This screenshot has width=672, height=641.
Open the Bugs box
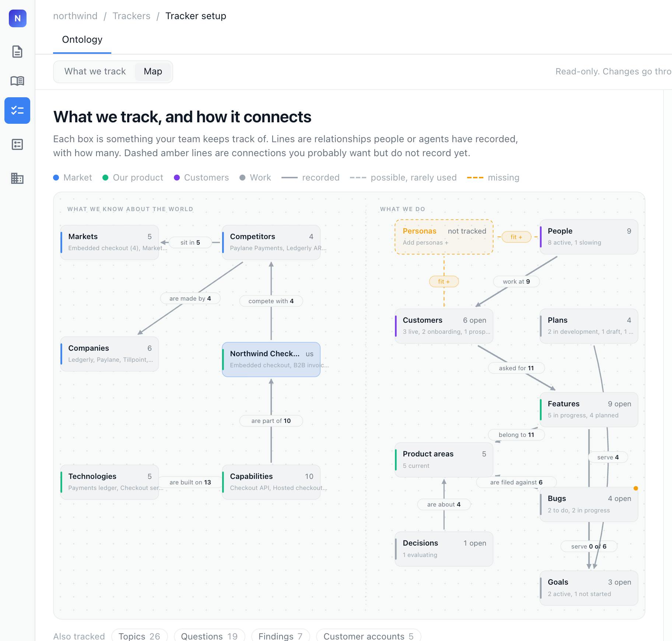pyautogui.click(x=589, y=504)
